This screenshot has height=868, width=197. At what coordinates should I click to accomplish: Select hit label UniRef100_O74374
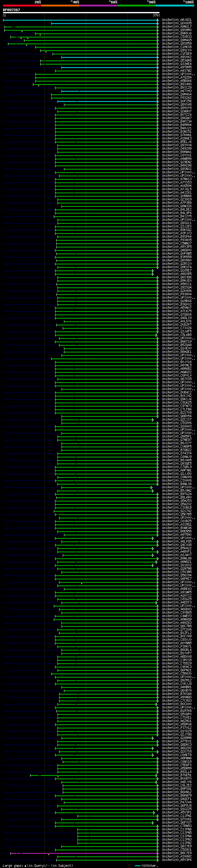tap(177, 453)
